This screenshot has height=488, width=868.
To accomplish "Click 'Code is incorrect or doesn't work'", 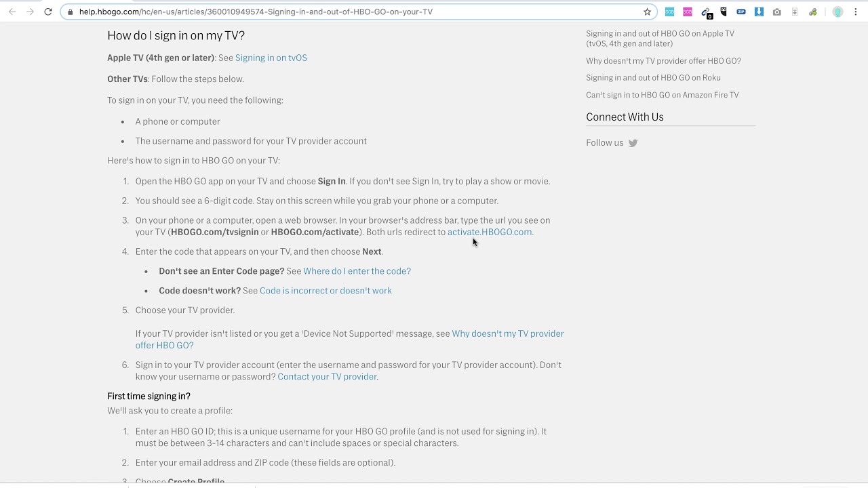I will pyautogui.click(x=325, y=291).
